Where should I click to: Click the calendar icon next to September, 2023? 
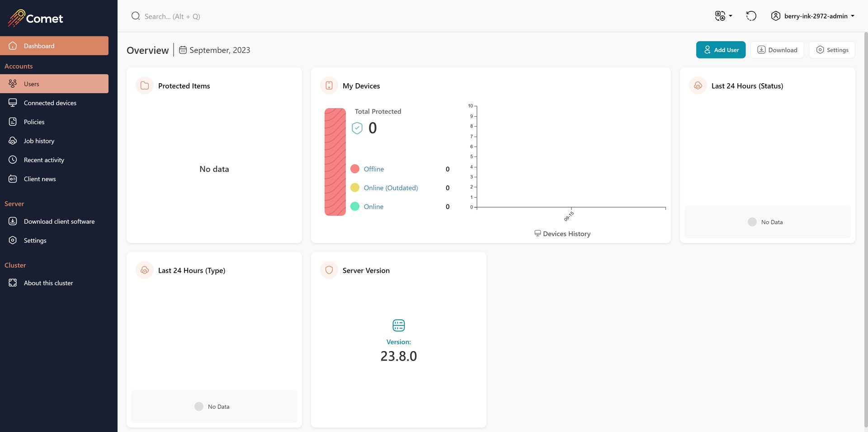pos(183,50)
